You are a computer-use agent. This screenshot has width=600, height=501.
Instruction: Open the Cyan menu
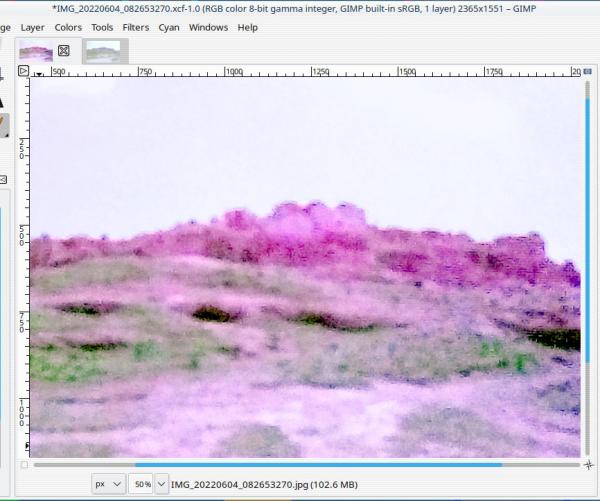coord(169,28)
